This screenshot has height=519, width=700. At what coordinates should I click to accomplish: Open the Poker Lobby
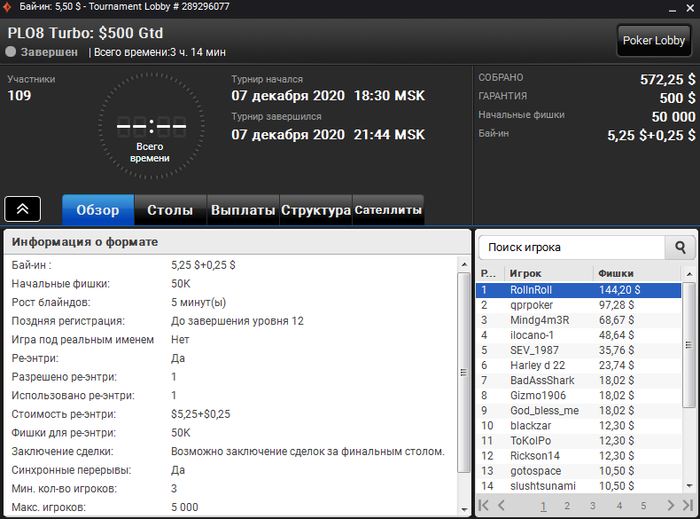[654, 41]
